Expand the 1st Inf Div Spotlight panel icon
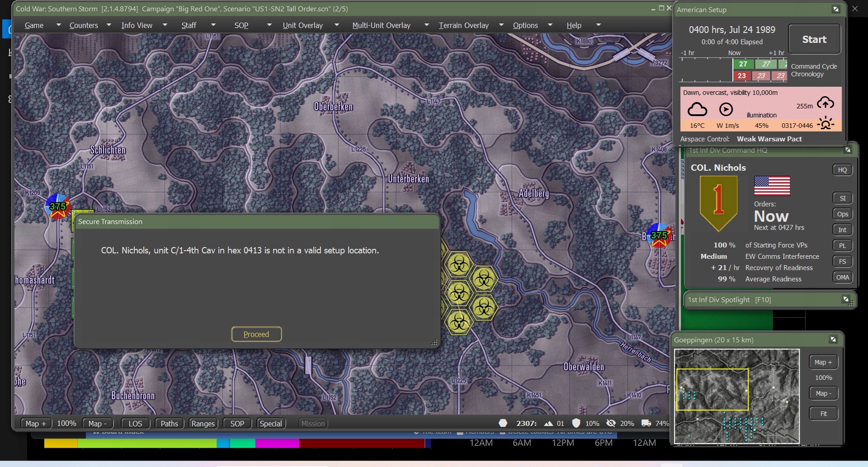The width and height of the screenshot is (868, 467). tap(846, 299)
